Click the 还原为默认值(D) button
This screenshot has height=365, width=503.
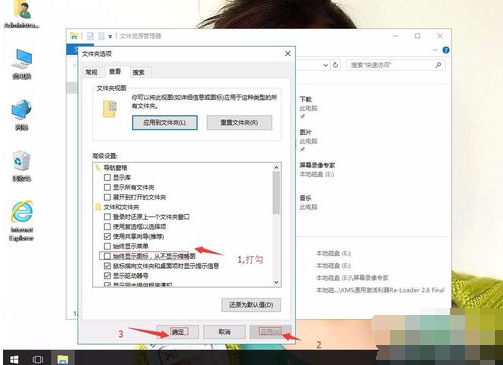click(x=251, y=305)
